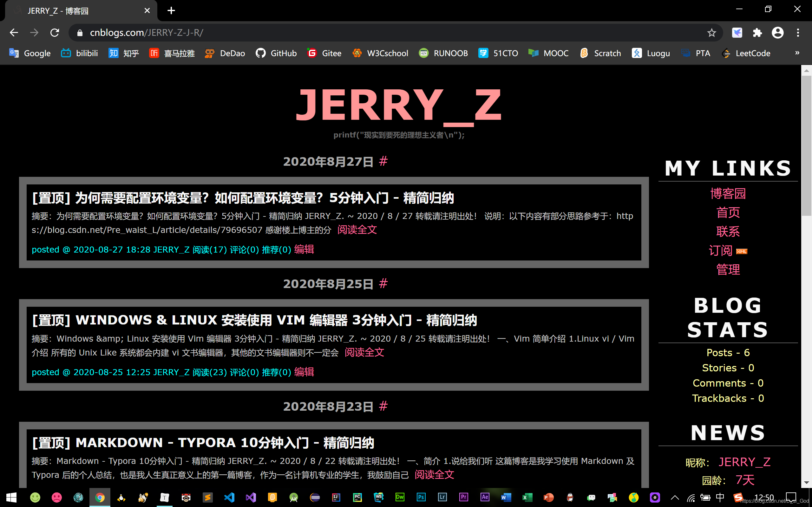
Task: Open the Extensions puzzle icon
Action: [x=757, y=33]
